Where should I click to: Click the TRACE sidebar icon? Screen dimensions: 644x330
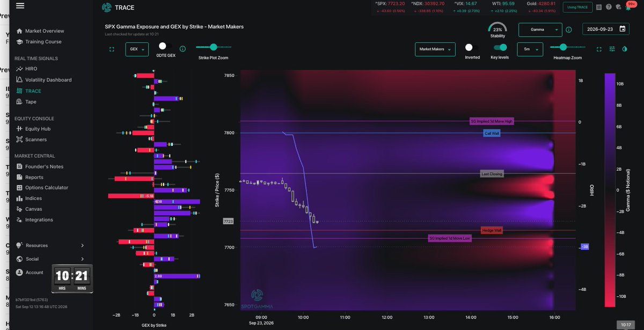point(20,91)
